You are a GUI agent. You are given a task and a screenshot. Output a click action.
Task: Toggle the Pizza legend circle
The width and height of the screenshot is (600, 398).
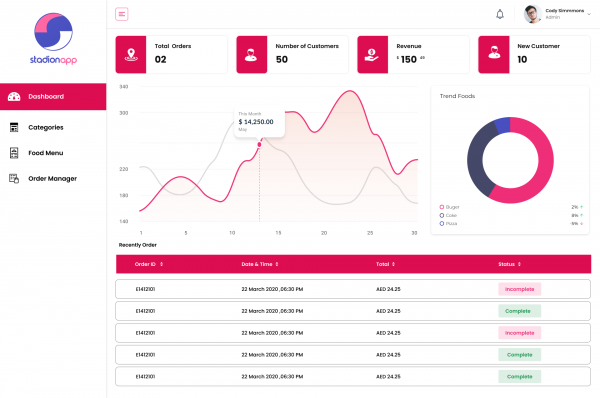click(442, 223)
